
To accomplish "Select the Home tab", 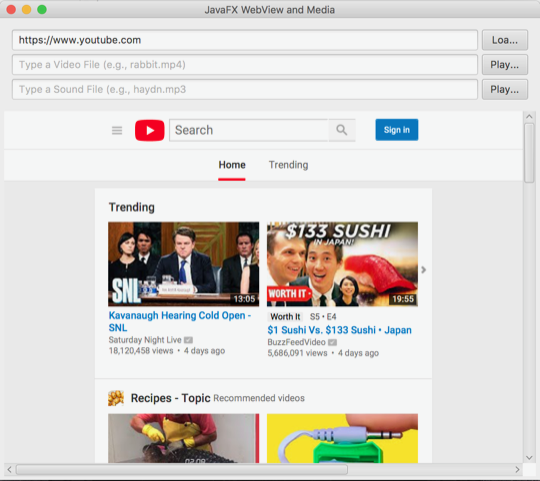I will [232, 165].
